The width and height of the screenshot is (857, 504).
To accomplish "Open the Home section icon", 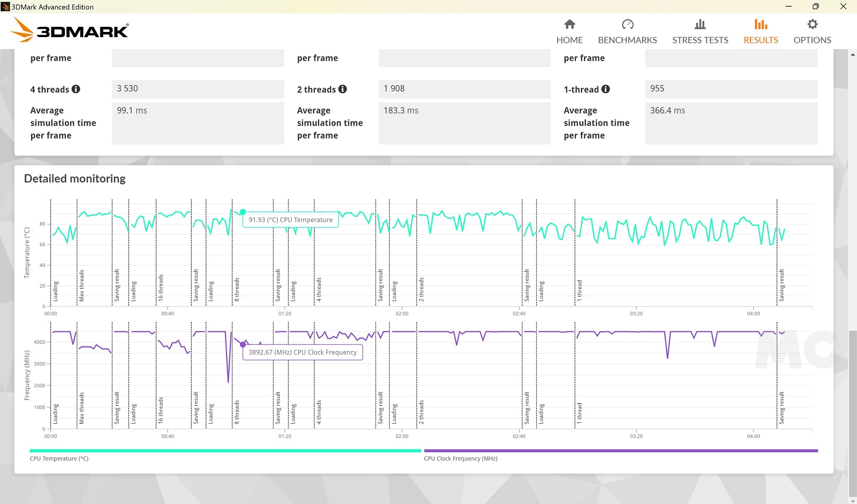I will (x=569, y=24).
